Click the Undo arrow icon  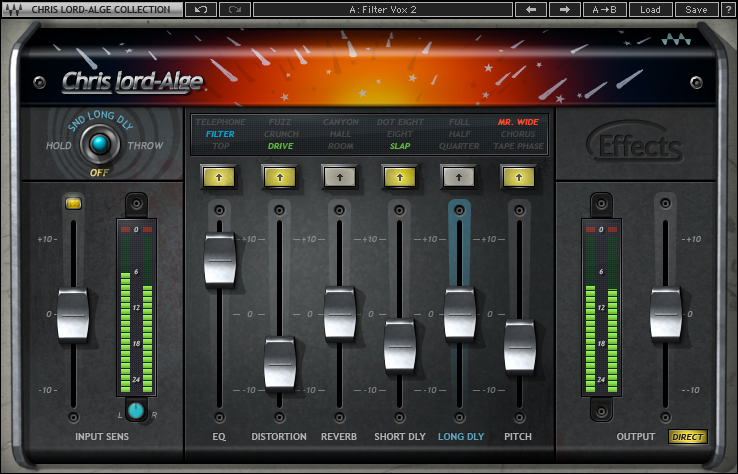(201, 9)
